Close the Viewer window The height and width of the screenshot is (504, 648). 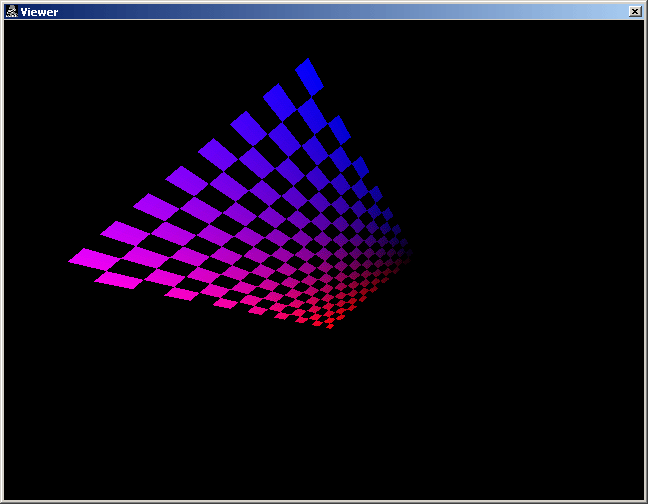click(x=635, y=12)
